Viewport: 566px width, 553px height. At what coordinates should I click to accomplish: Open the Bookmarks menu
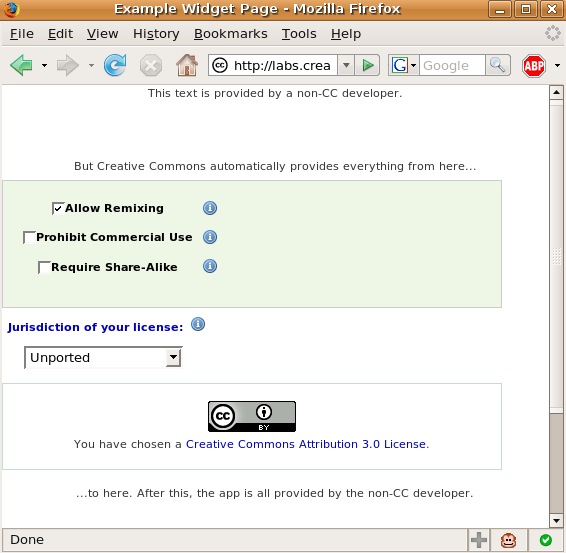231,34
